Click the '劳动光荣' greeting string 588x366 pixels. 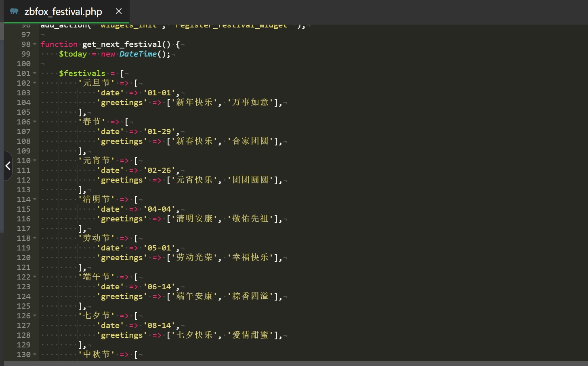point(194,257)
